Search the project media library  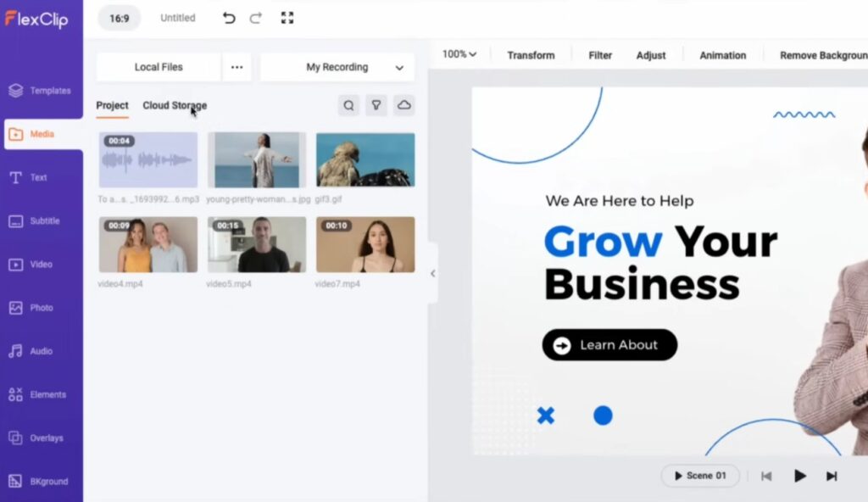point(348,105)
